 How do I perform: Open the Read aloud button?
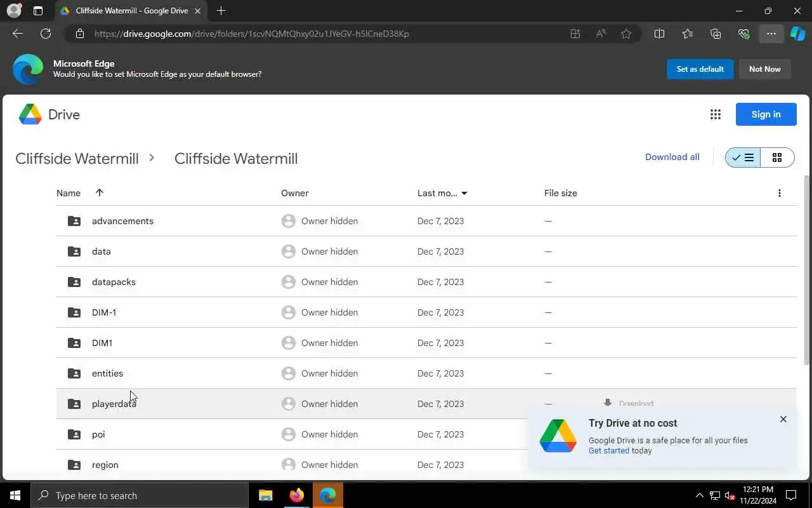pos(601,34)
